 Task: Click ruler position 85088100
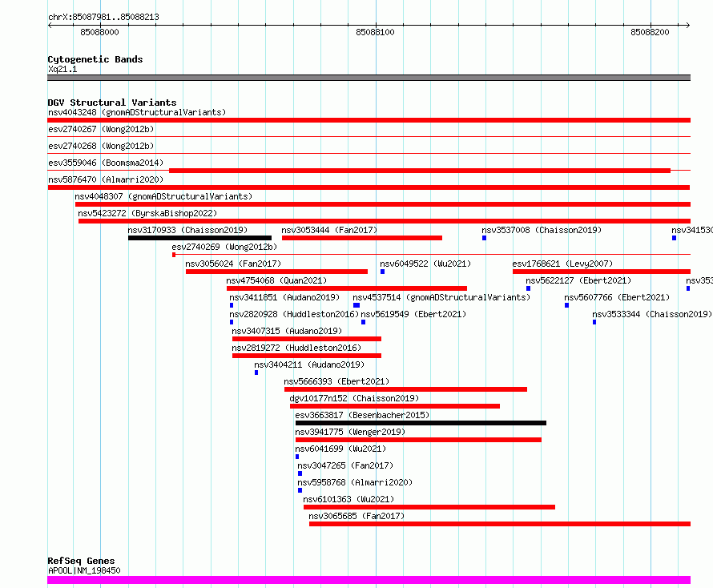tap(375, 32)
